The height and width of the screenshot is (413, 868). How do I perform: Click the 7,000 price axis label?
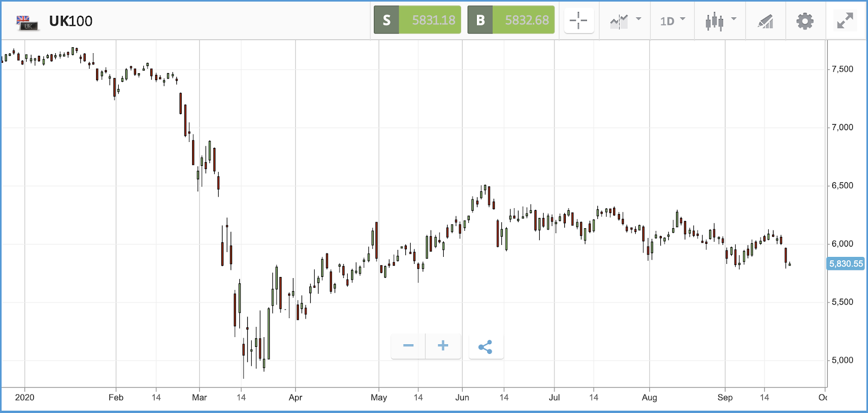click(x=843, y=127)
